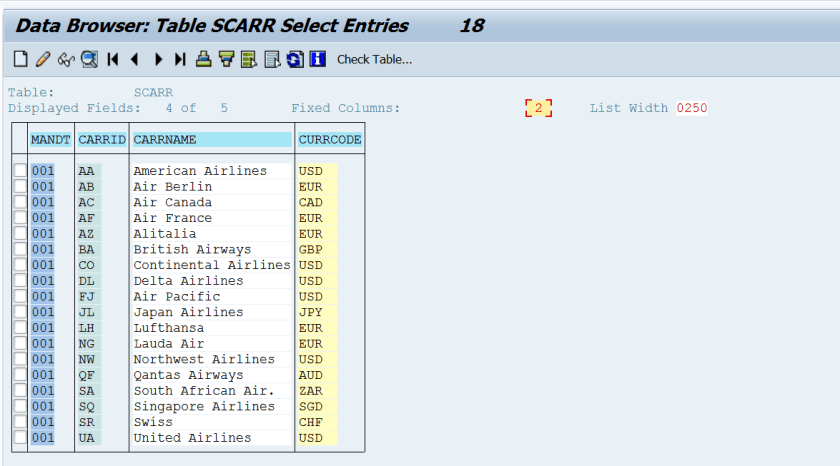Click the 'Northwest Airlines' cell
This screenshot has height=466, width=840.
click(212, 359)
